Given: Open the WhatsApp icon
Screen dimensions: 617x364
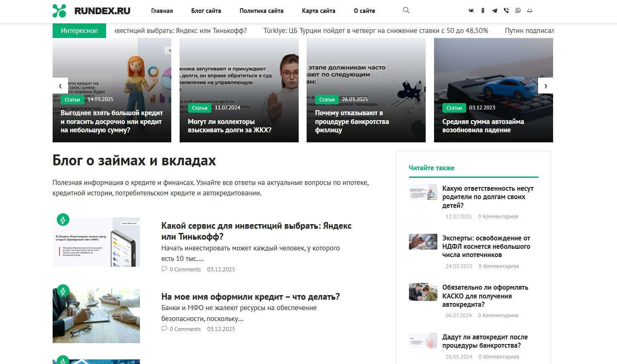Looking at the screenshot, I should pos(518,11).
